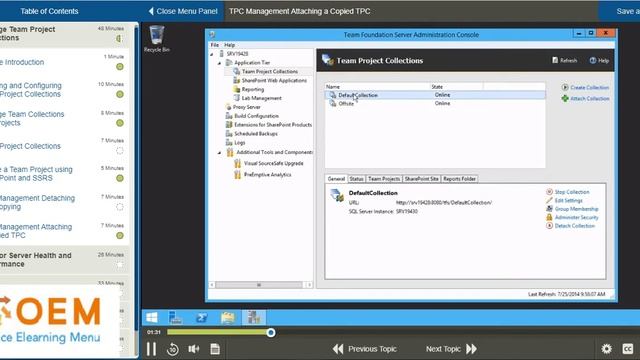Image resolution: width=640 pixels, height=360 pixels.
Task: Close Menu Panel button
Action: pos(183,11)
